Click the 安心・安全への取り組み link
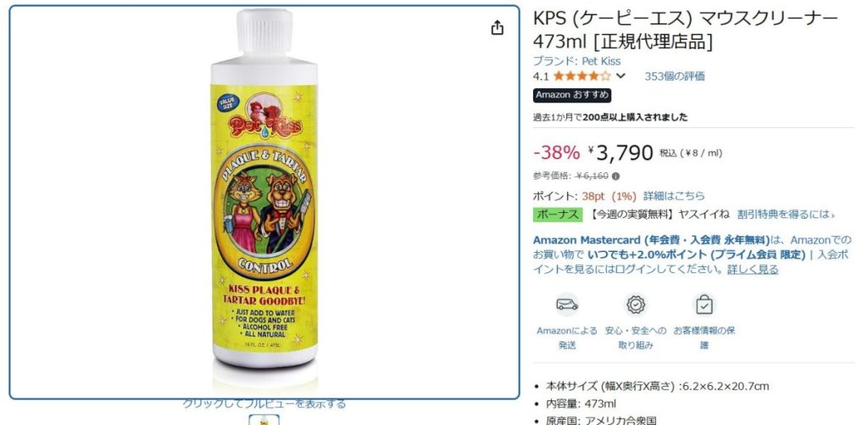 point(636,338)
